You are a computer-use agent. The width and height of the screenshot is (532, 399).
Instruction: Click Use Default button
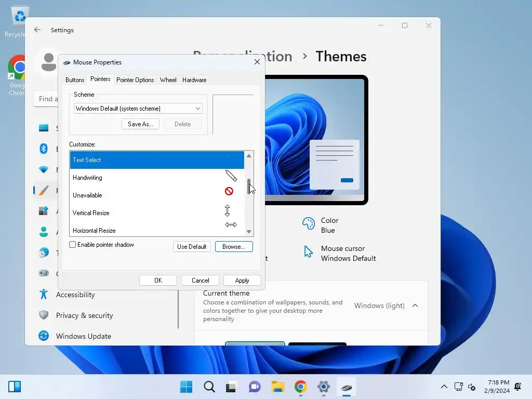coord(192,247)
